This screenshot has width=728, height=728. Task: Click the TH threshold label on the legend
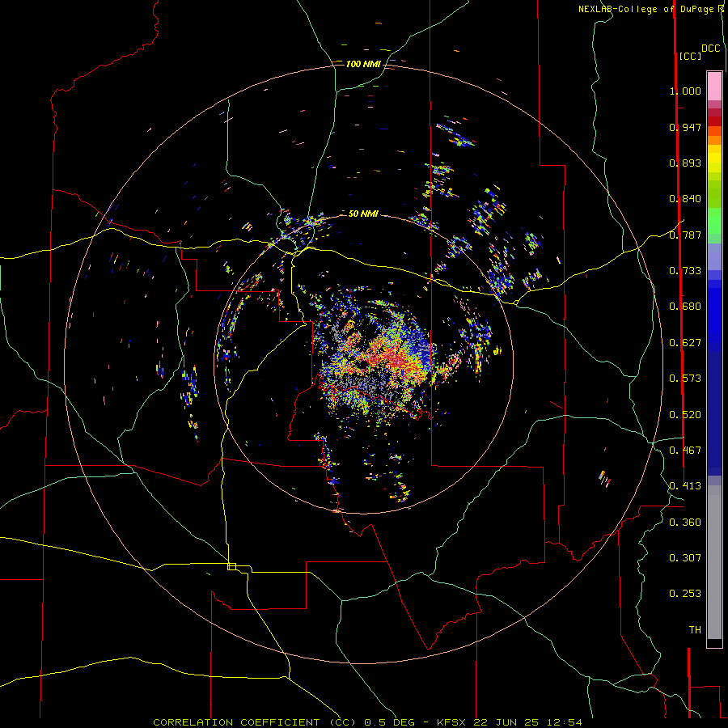point(695,630)
